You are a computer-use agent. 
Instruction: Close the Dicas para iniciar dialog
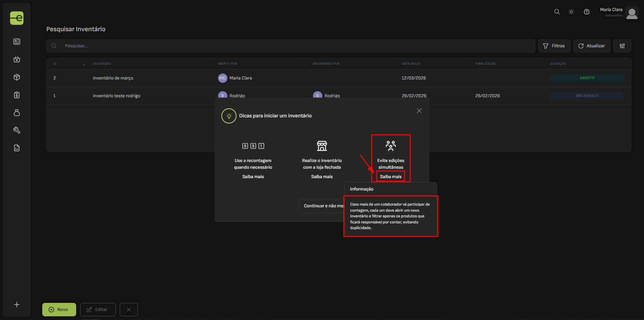(419, 111)
